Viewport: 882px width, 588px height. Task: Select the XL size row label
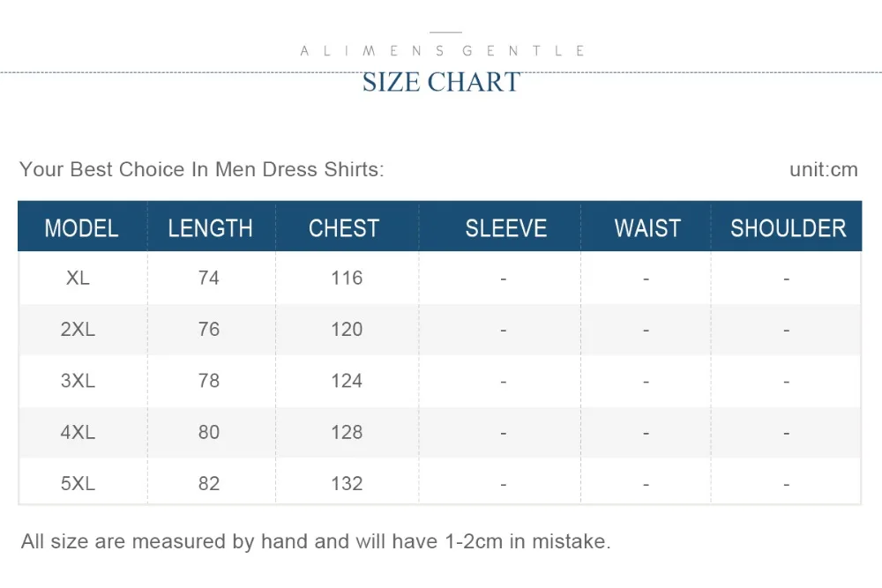click(78, 278)
